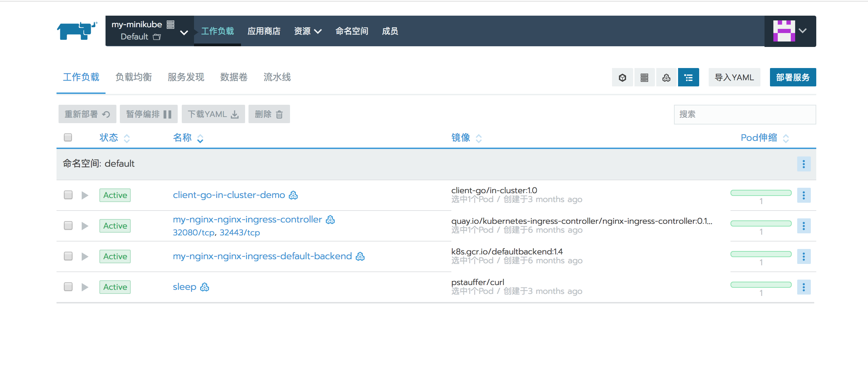Open the 应用商店 nav item
This screenshot has width=868, height=383.
[x=264, y=31]
